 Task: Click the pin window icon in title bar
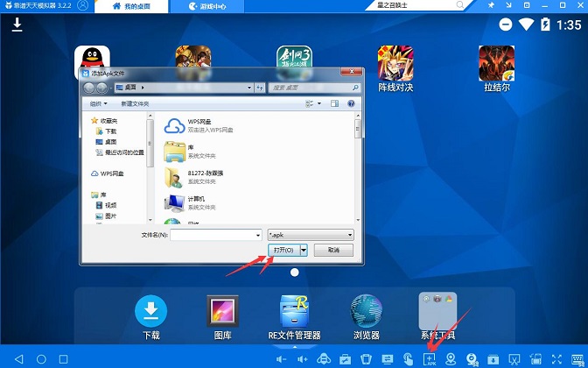click(491, 5)
